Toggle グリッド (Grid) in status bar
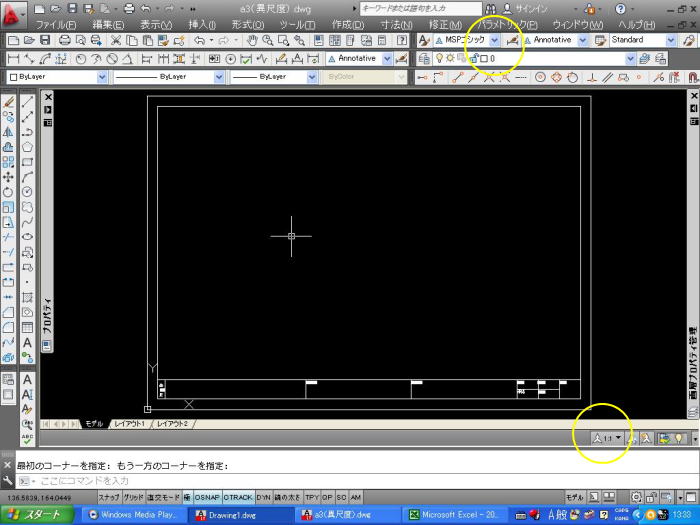The width and height of the screenshot is (700, 525). (133, 497)
